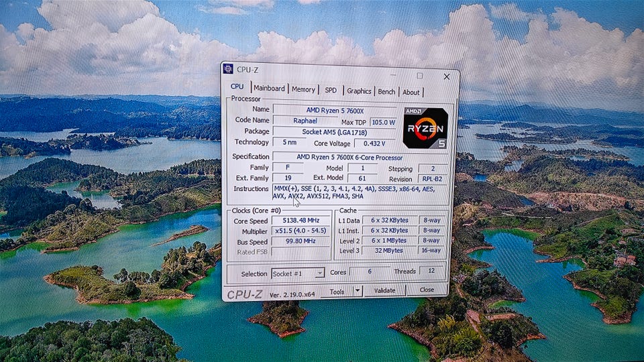Click the AMD Ryzen 5 logo badge

[425, 128]
